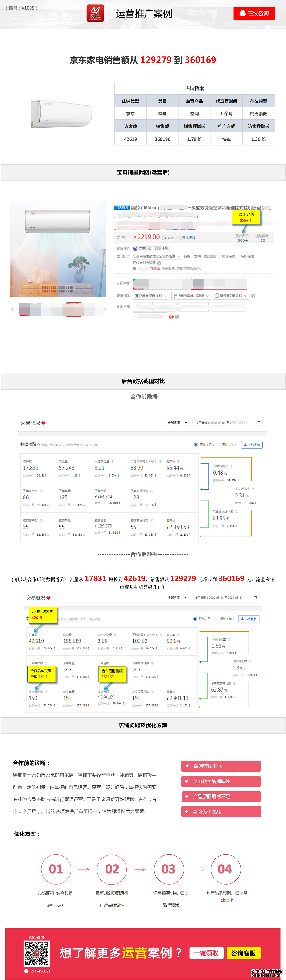This screenshot has height=980, width=286.
Task: Click 下载数据 button in March panel
Action: [x=249, y=619]
